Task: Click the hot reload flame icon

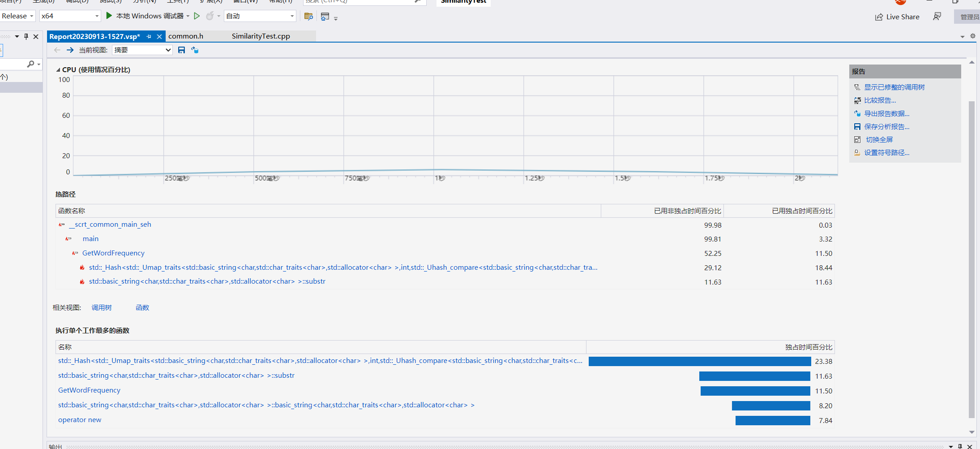Action: tap(210, 16)
